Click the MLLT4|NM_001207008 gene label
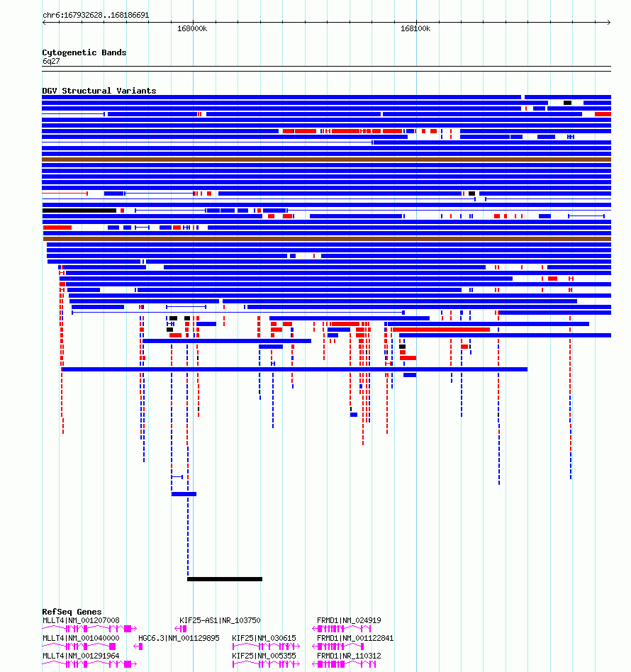This screenshot has width=631, height=672. pyautogui.click(x=81, y=620)
